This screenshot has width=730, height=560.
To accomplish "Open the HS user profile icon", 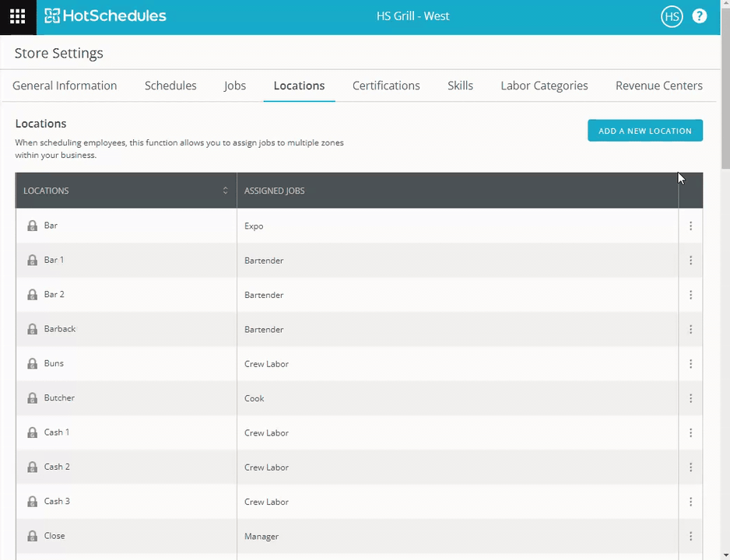I will (672, 17).
